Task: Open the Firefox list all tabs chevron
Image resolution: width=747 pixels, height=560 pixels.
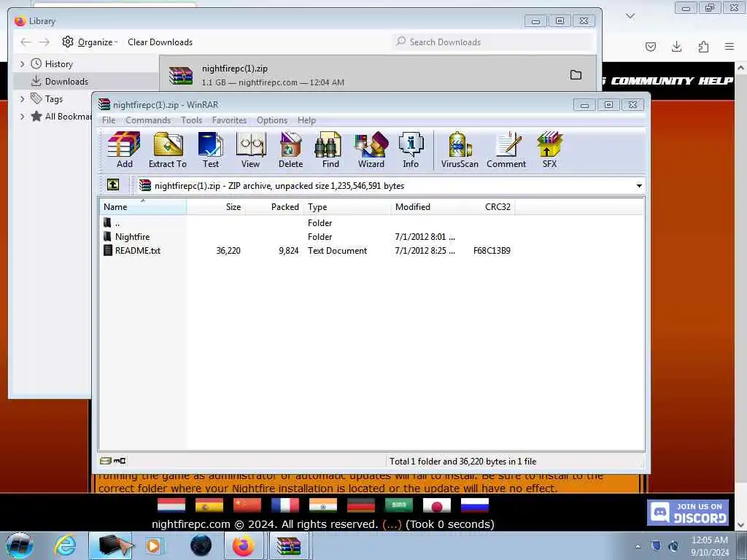Action: click(x=630, y=16)
